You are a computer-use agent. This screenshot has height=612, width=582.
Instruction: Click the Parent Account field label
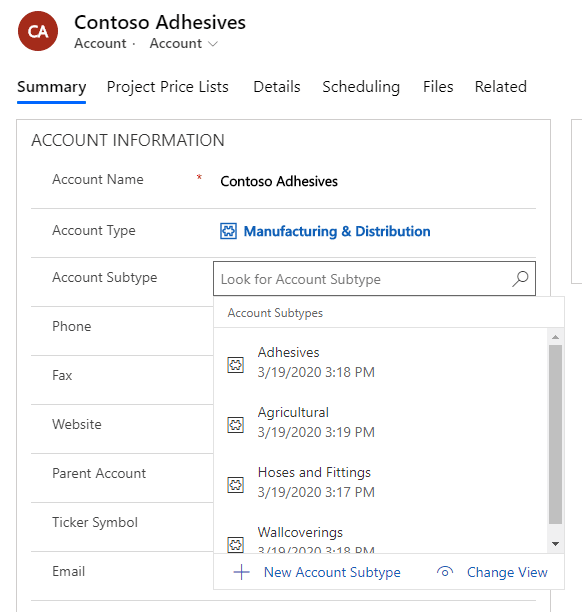click(x=99, y=473)
